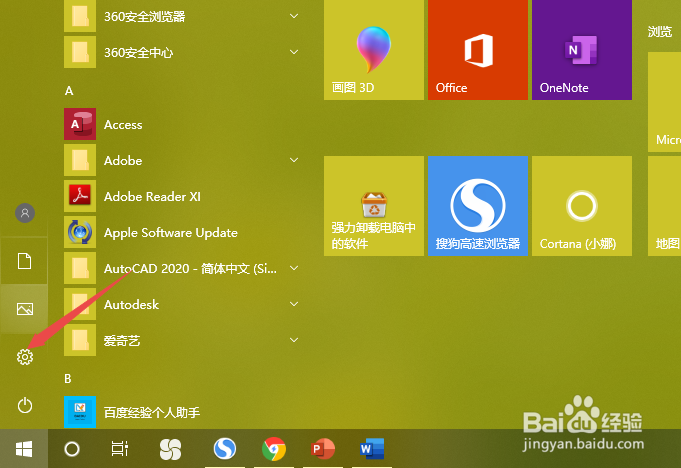Click the letter B section header

coord(68,379)
